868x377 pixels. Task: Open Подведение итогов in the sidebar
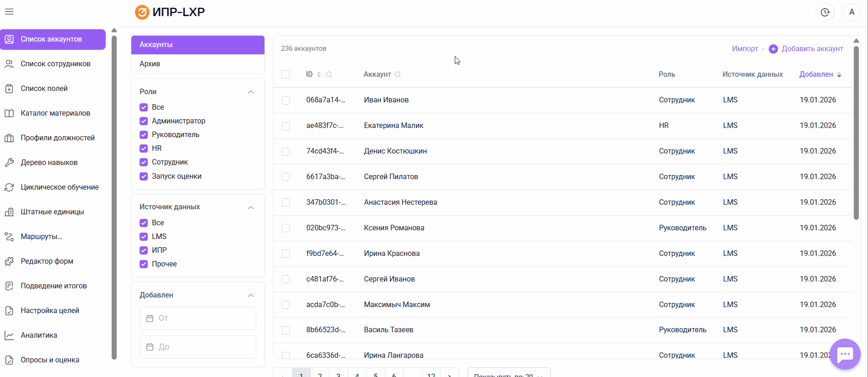pyautogui.click(x=53, y=286)
